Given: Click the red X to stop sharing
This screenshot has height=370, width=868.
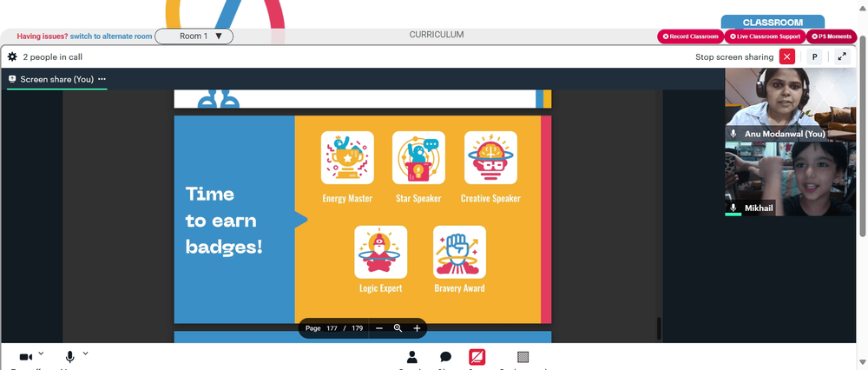Looking at the screenshot, I should [787, 56].
